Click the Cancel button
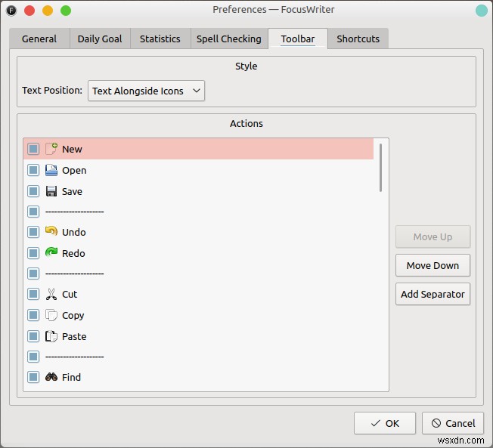Viewport: 493px width, 448px height. [453, 423]
